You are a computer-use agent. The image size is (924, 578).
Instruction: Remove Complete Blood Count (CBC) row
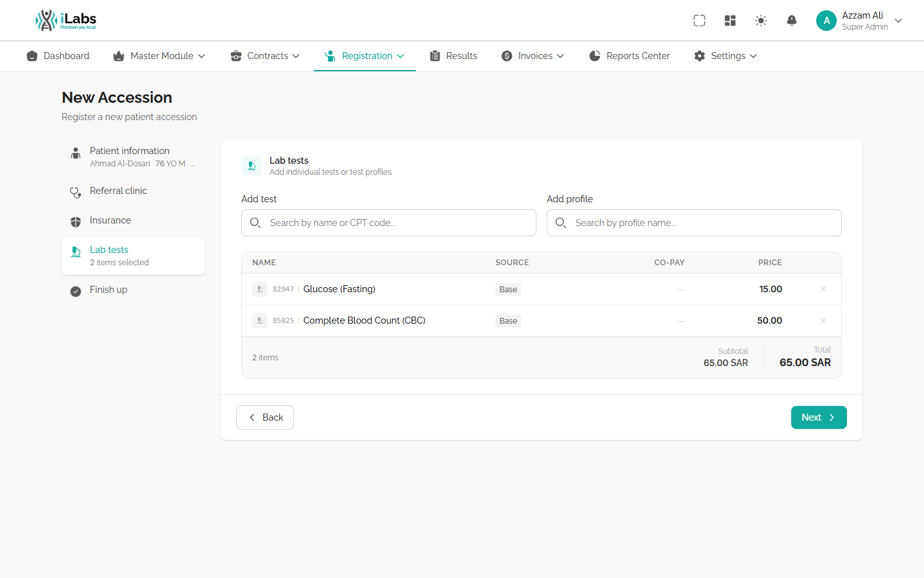pyautogui.click(x=823, y=320)
